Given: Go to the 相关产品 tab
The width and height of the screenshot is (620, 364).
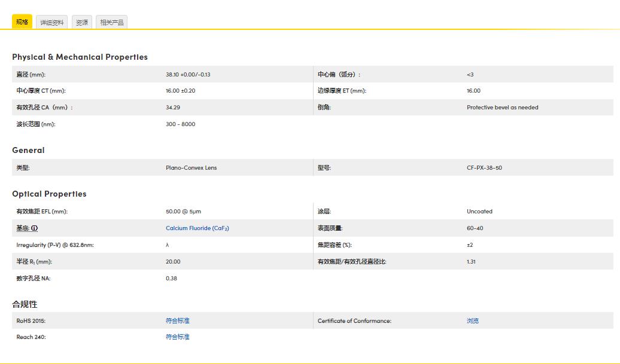Looking at the screenshot, I should tap(112, 23).
